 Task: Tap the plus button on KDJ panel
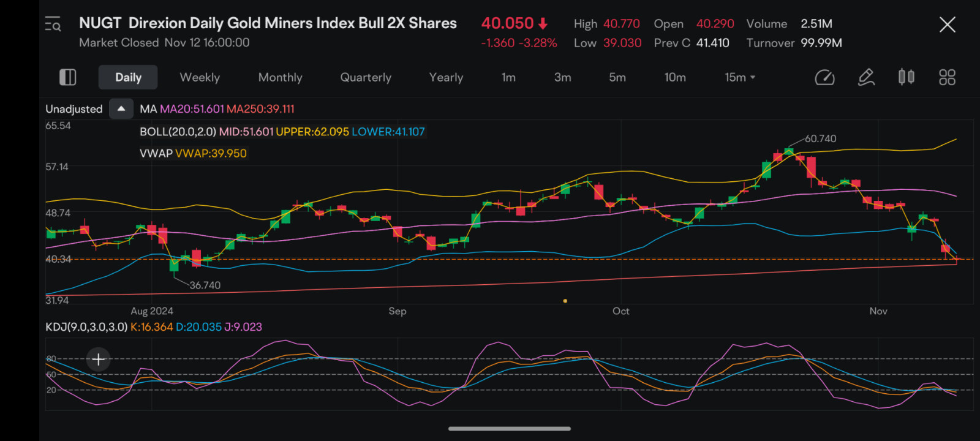point(99,360)
